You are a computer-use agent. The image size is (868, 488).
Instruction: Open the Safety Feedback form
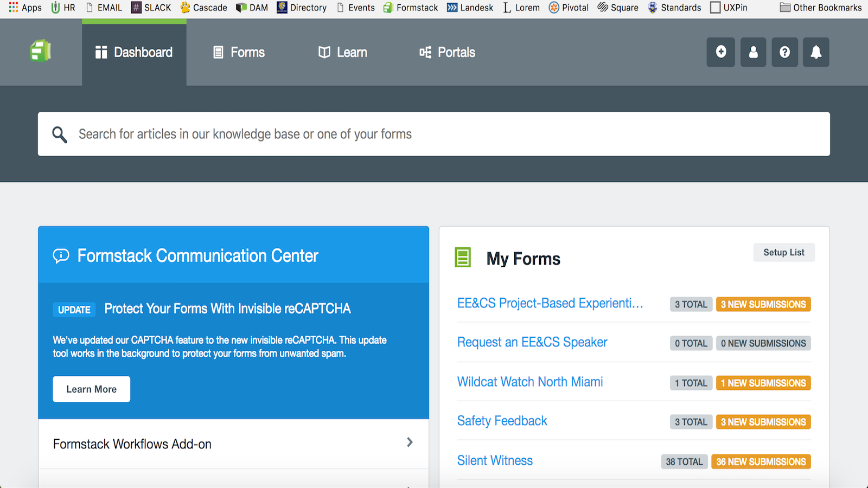coord(502,421)
